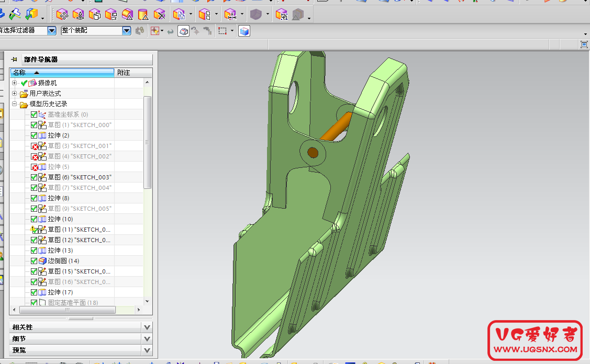Select the Offset Region cube icon
The height and width of the screenshot is (364, 590).
coord(94,15)
